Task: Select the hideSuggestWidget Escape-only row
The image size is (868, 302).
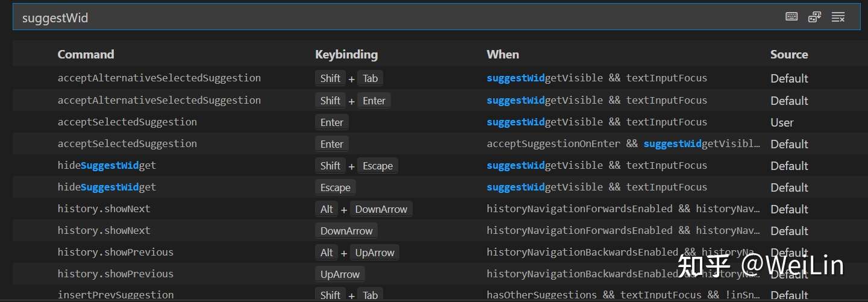Action: tap(107, 187)
